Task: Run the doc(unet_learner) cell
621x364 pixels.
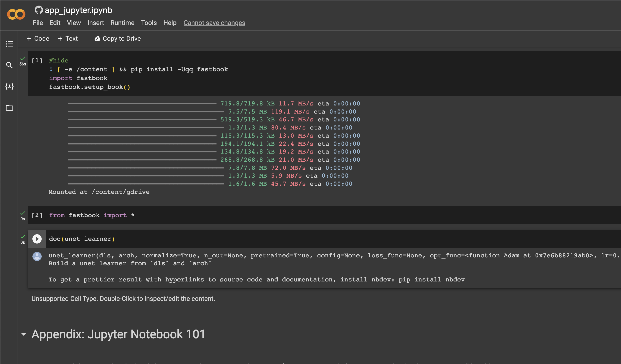Action: coord(37,239)
